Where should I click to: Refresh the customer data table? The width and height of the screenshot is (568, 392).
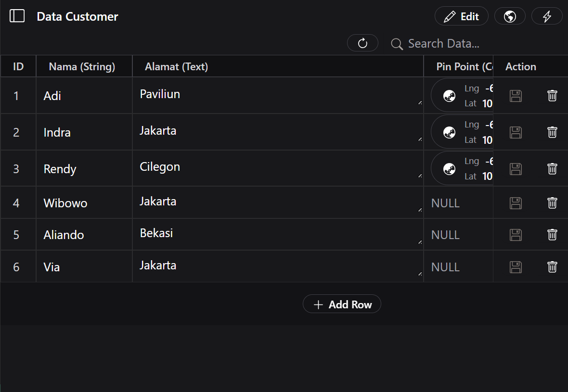click(x=362, y=43)
